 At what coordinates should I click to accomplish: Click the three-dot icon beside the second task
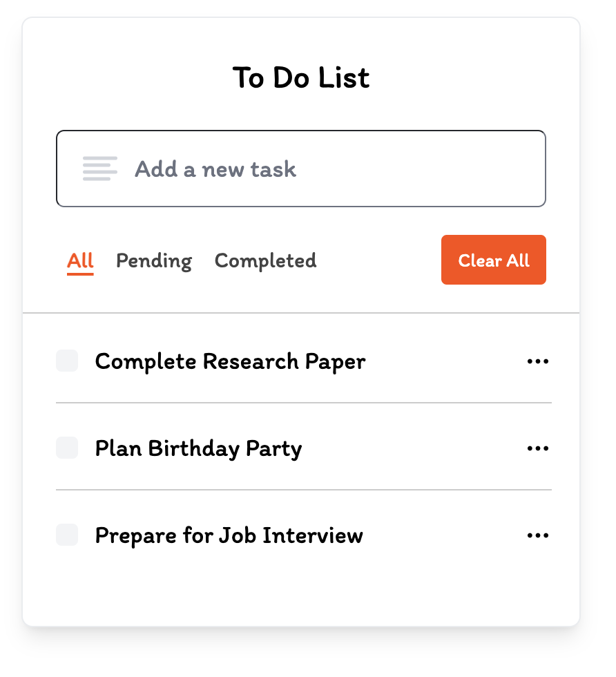point(538,448)
